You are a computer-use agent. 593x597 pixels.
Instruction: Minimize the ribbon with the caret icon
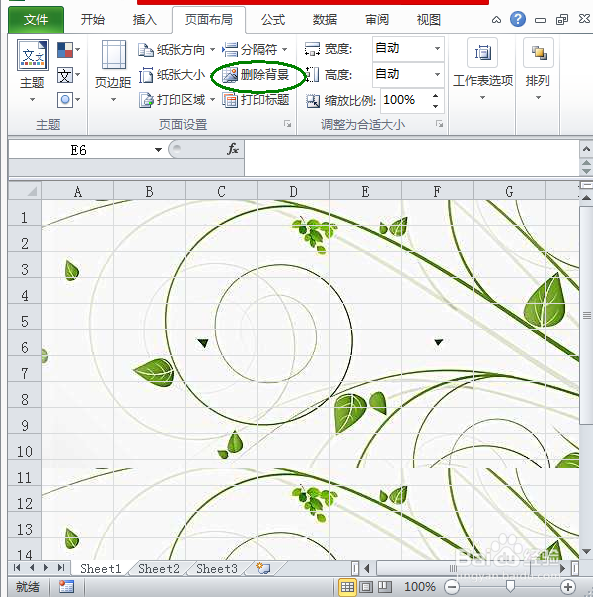(x=496, y=20)
